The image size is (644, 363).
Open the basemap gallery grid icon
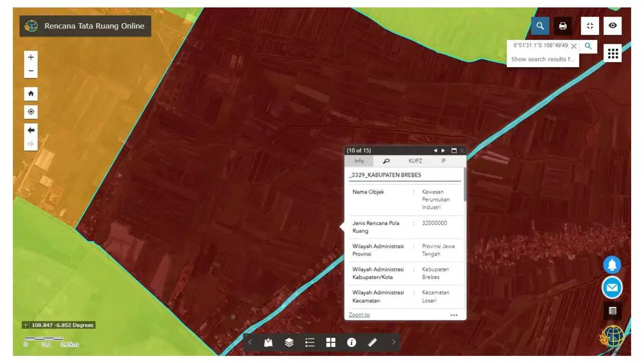(x=330, y=342)
